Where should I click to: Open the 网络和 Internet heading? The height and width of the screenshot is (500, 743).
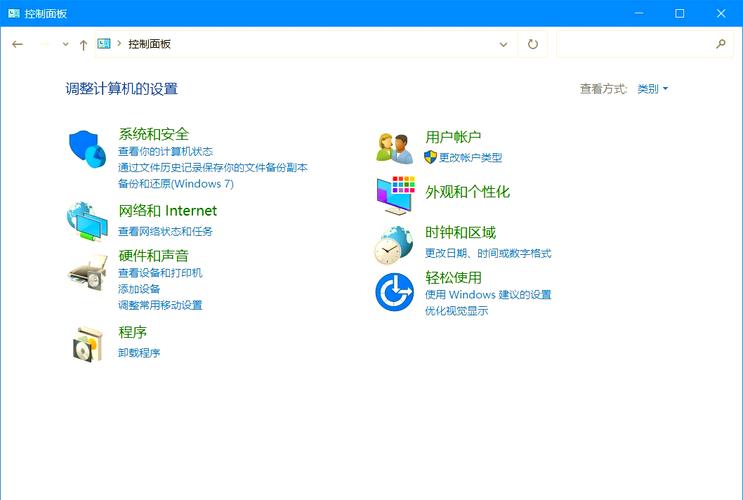tap(168, 210)
